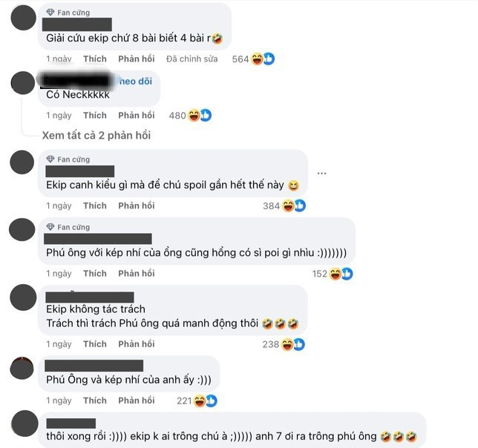Like the 'Giải cứu ekip' comment via Thích
The width and height of the screenshot is (478, 448).
coord(95,59)
